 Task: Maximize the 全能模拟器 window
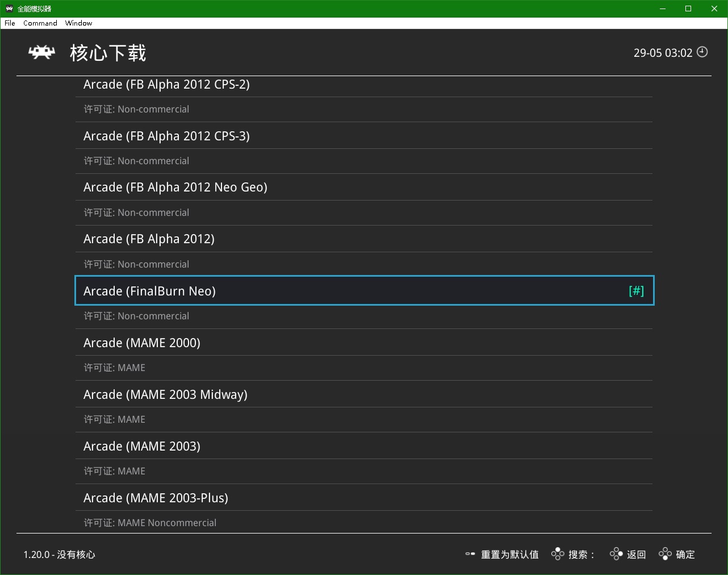(x=688, y=9)
